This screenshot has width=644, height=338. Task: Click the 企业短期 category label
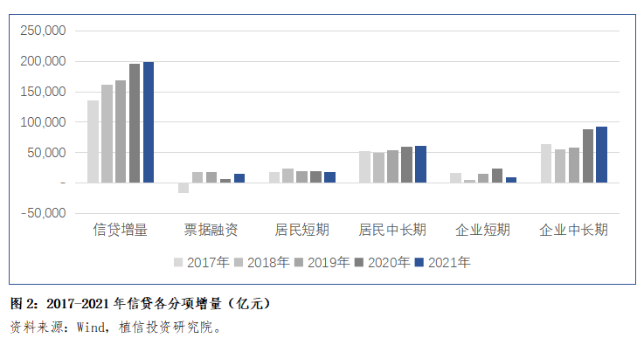coord(483,230)
